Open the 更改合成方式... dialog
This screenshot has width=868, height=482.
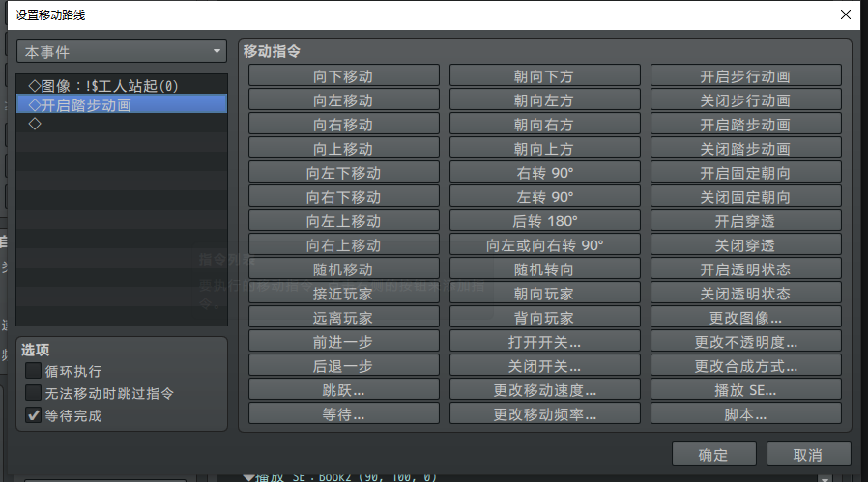point(745,366)
